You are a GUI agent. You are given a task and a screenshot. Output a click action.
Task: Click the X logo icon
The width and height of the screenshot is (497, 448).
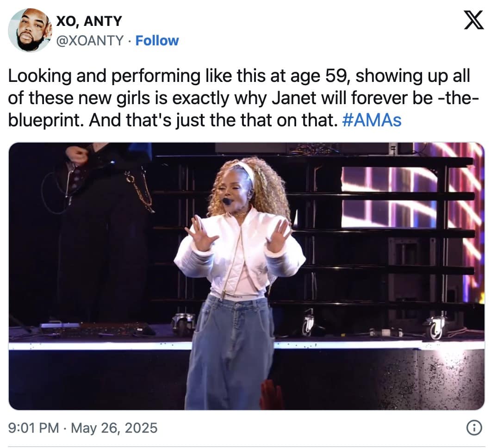[473, 21]
